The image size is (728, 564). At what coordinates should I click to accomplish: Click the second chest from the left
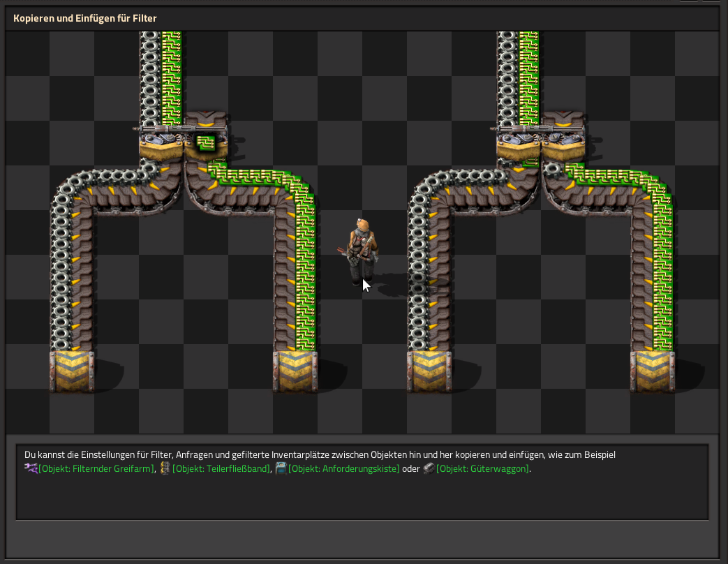[295, 371]
